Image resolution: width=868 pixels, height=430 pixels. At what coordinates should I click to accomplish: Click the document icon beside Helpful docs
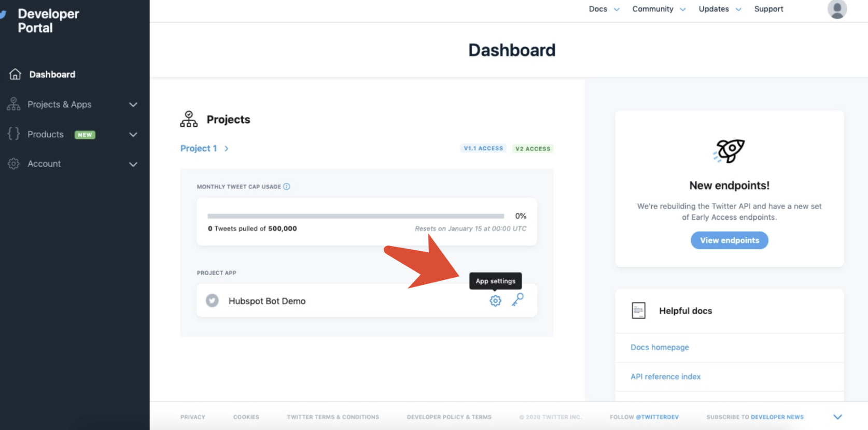coord(639,310)
